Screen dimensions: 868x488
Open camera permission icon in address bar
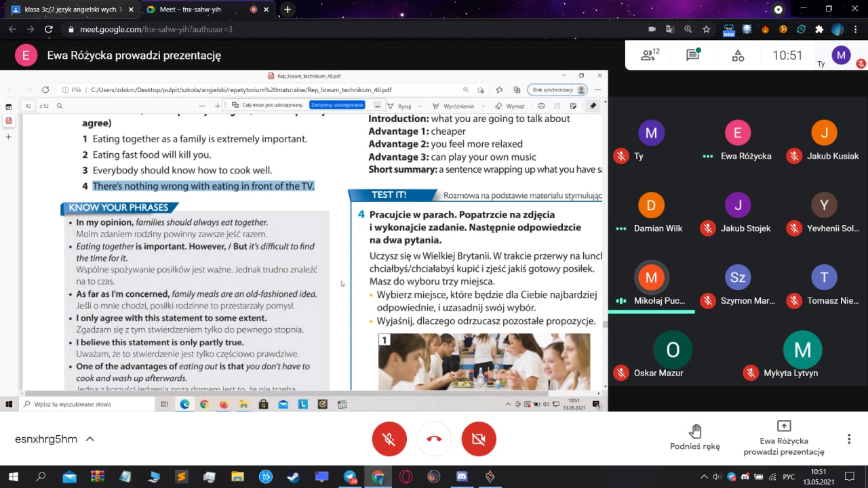[652, 29]
